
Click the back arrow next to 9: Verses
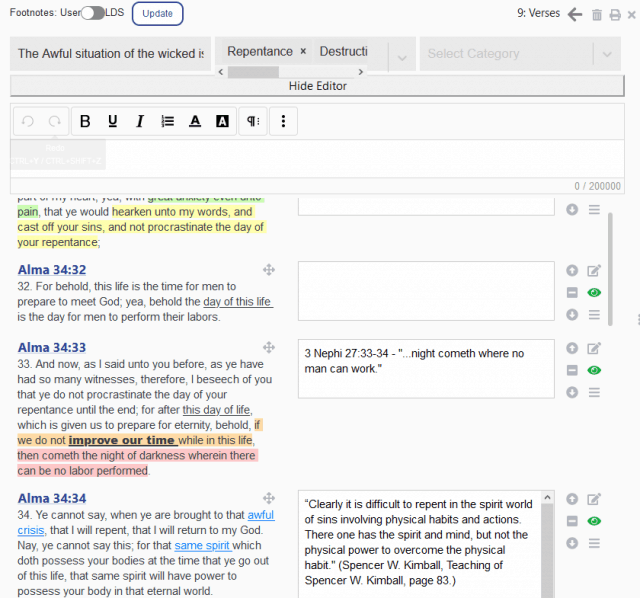574,14
